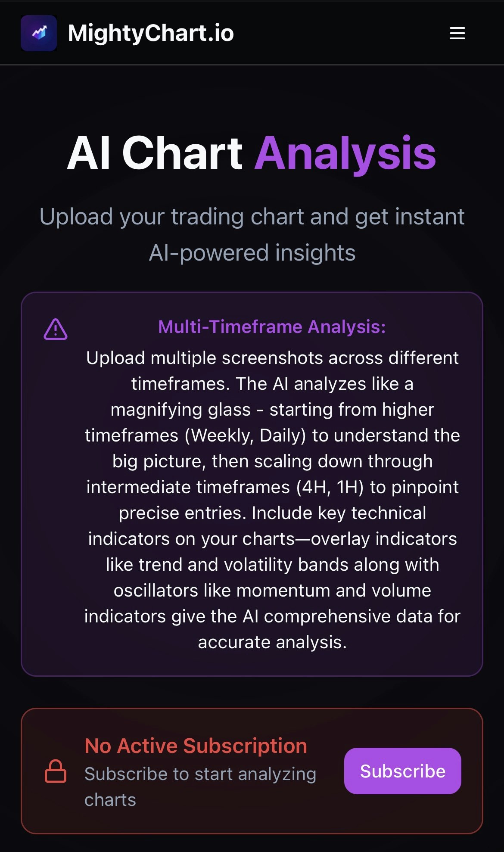The height and width of the screenshot is (852, 504).
Task: Select the padlock icon near subscription notice
Action: 56,771
